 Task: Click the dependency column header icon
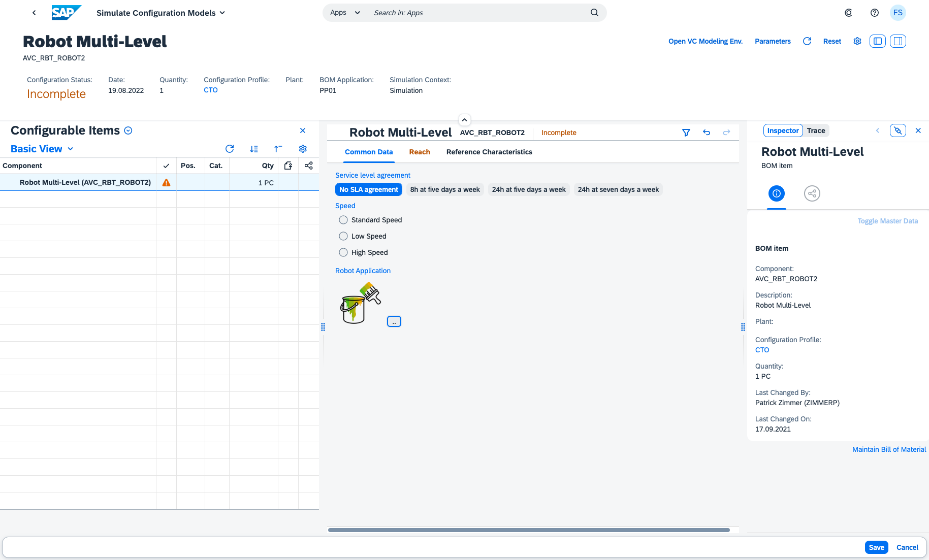[x=308, y=166]
